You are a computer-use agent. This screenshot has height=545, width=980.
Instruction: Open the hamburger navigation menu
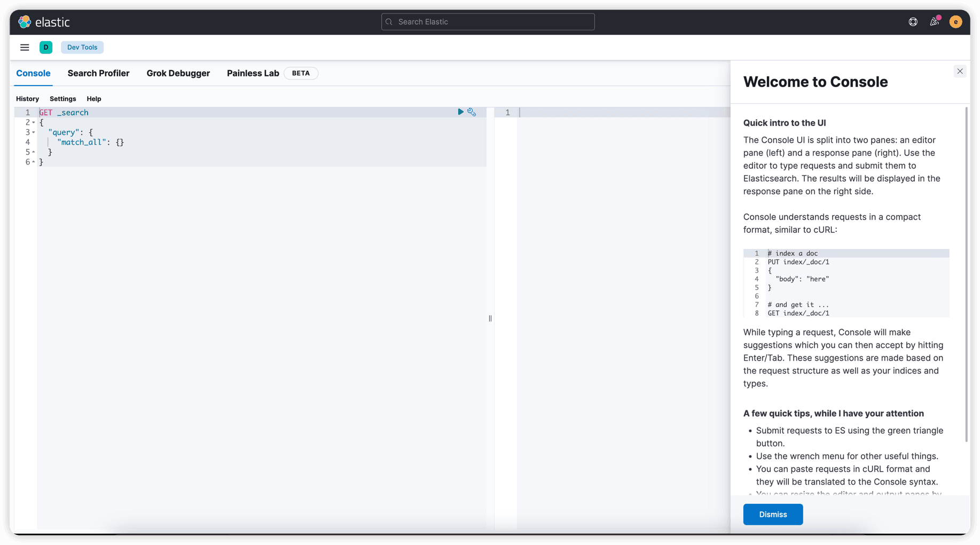pyautogui.click(x=25, y=48)
